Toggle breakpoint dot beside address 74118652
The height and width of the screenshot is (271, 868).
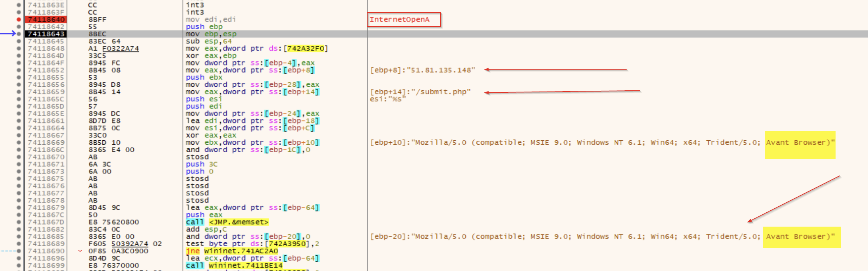click(19, 70)
